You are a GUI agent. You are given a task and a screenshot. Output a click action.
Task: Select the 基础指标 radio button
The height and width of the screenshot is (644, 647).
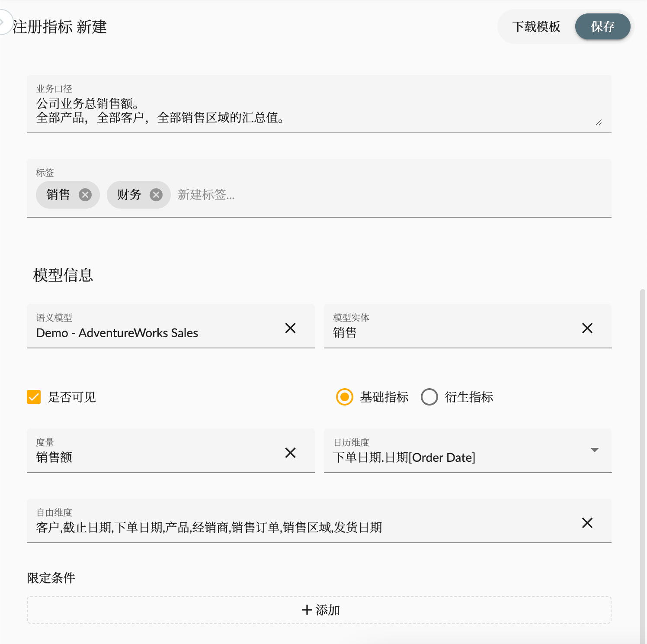[344, 397]
